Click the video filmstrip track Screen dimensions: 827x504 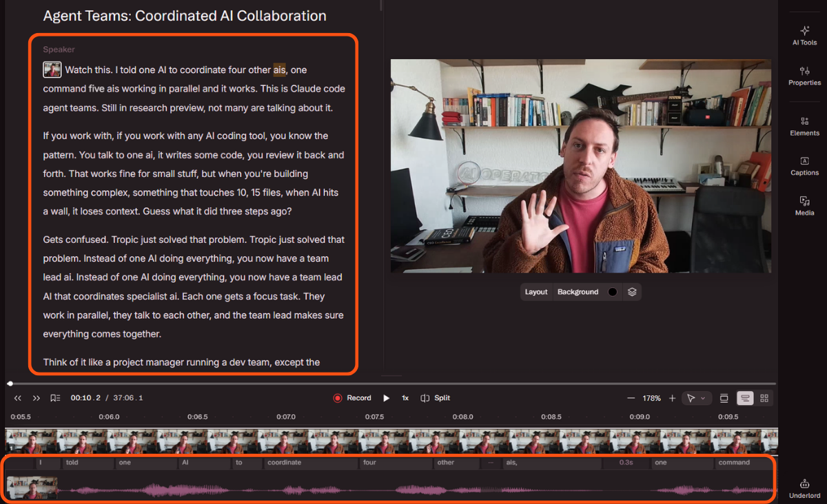[392, 441]
